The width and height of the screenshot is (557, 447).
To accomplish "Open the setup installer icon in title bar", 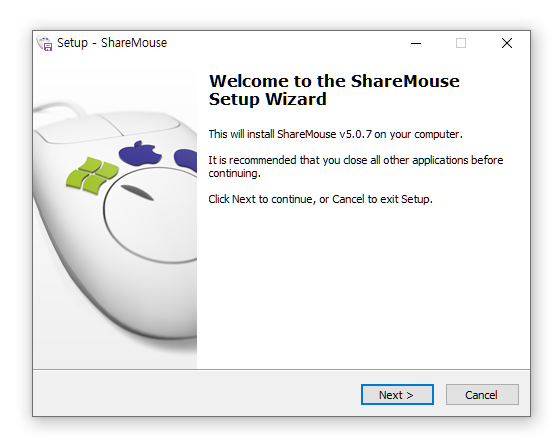I will [x=45, y=43].
